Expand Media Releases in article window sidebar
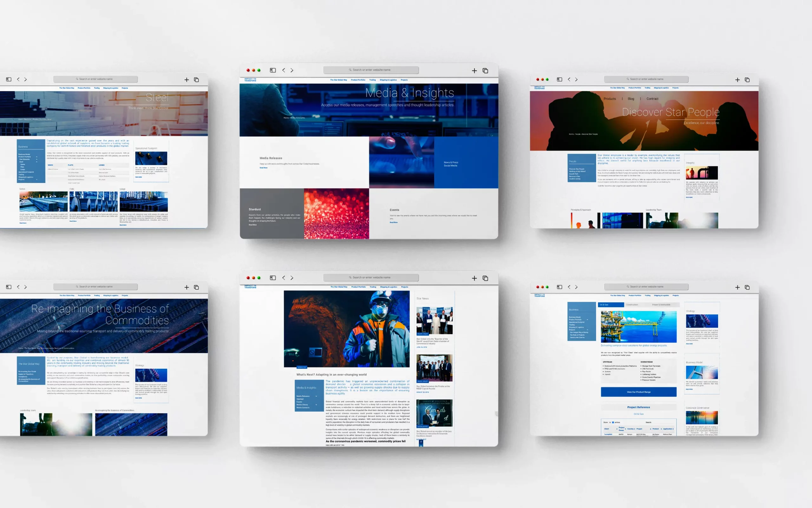The width and height of the screenshot is (812, 508). (316, 396)
